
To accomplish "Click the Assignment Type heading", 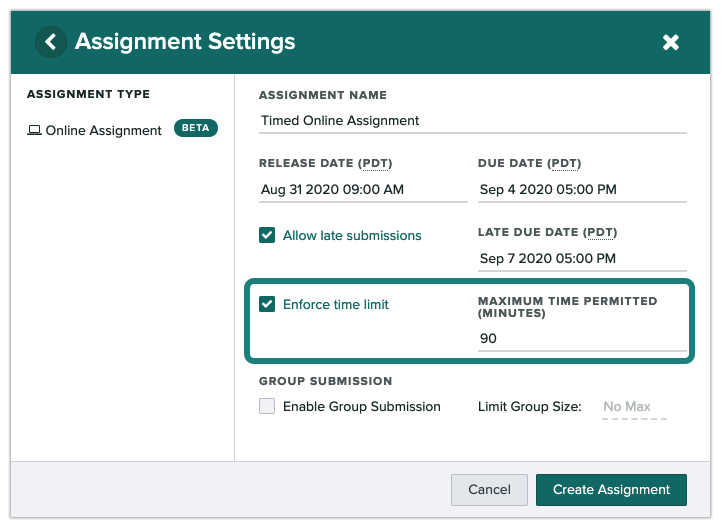I will coord(88,94).
